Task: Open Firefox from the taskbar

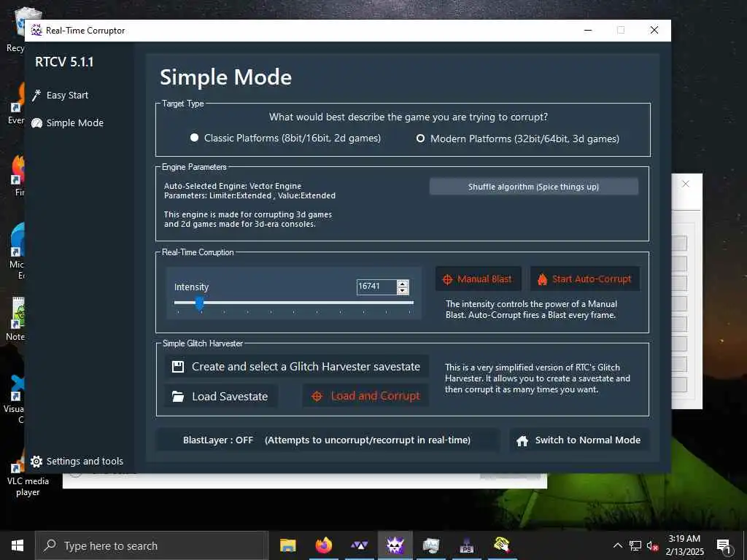Action: click(x=323, y=545)
